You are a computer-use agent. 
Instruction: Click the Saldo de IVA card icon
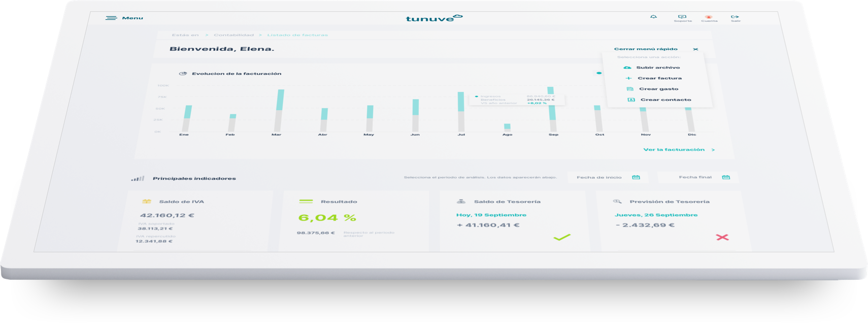[x=147, y=202]
